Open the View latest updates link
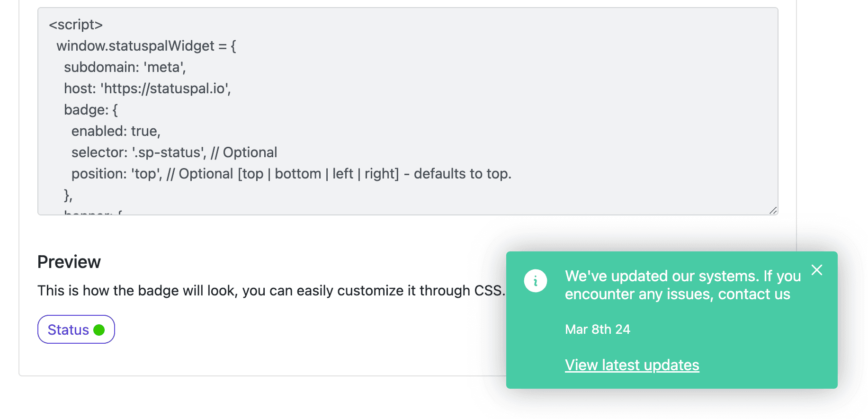The height and width of the screenshot is (419, 868). pos(632,365)
